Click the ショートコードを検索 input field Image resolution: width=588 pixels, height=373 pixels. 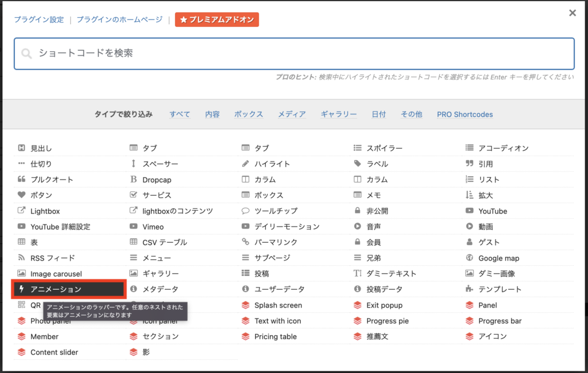(x=294, y=53)
